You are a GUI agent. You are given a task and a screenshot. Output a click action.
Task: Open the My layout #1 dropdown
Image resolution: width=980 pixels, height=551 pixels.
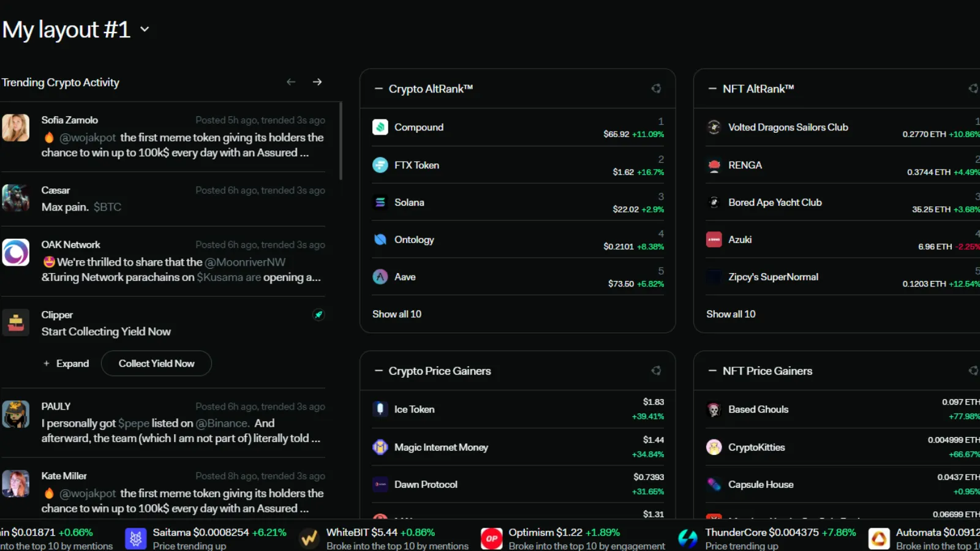coord(145,29)
